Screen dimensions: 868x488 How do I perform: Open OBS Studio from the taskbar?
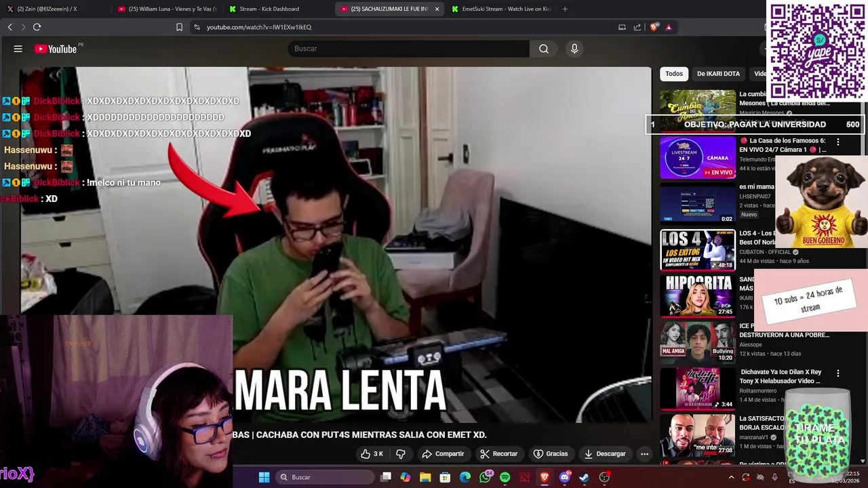point(604,477)
